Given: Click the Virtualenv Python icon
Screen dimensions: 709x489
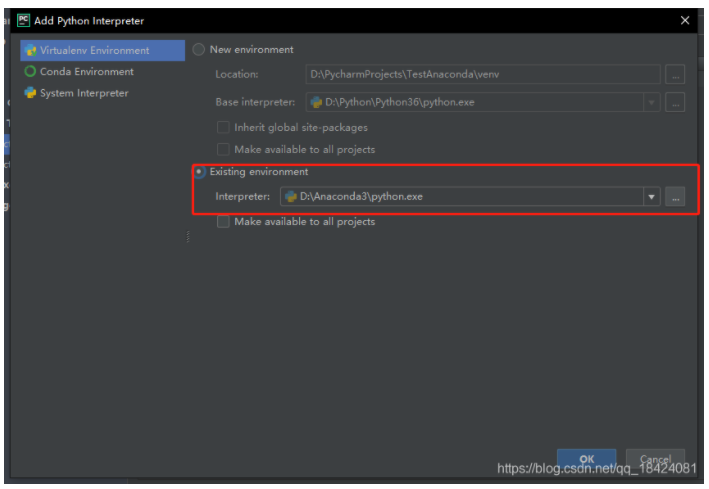Looking at the screenshot, I should pos(30,50).
